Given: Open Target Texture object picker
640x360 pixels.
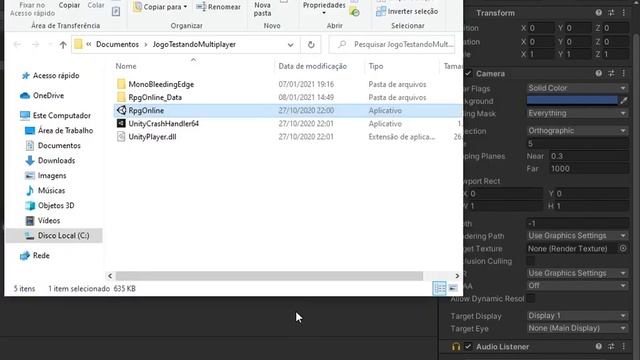Looking at the screenshot, I should [x=623, y=248].
